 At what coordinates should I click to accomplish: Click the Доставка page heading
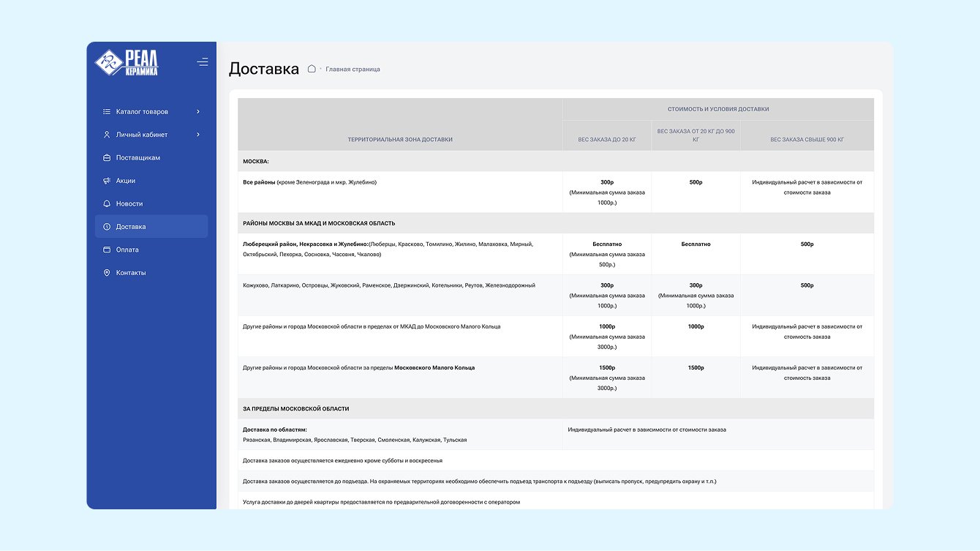coord(264,69)
